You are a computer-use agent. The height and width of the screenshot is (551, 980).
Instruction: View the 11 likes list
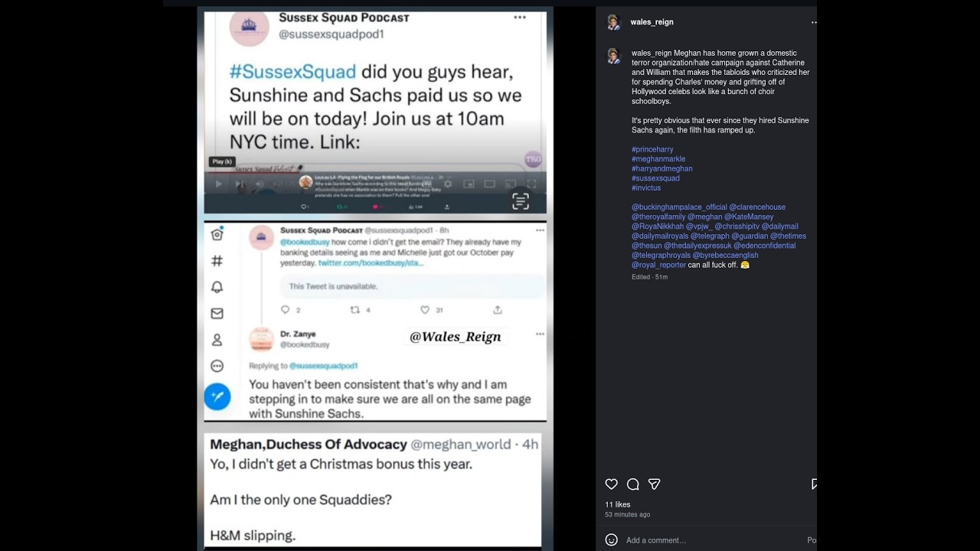point(618,505)
